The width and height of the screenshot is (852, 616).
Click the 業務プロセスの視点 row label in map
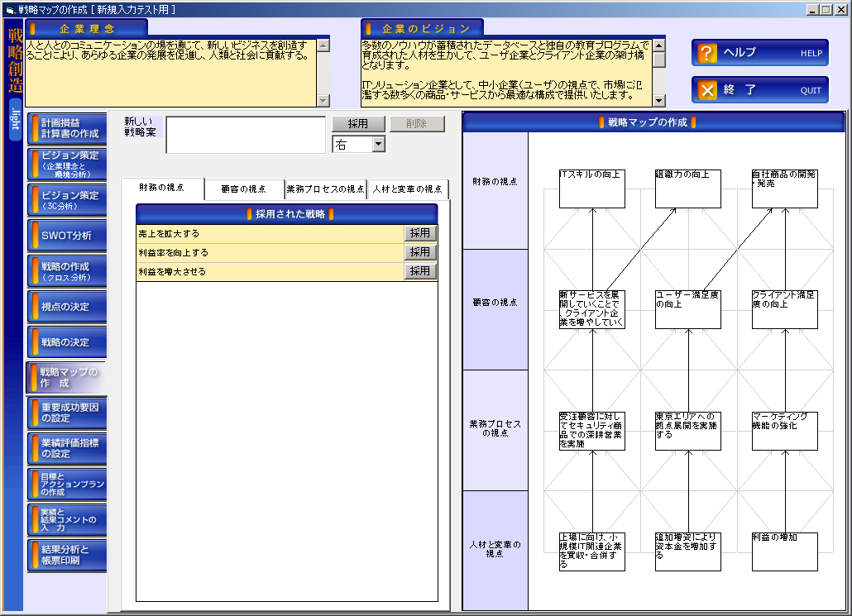(x=495, y=428)
